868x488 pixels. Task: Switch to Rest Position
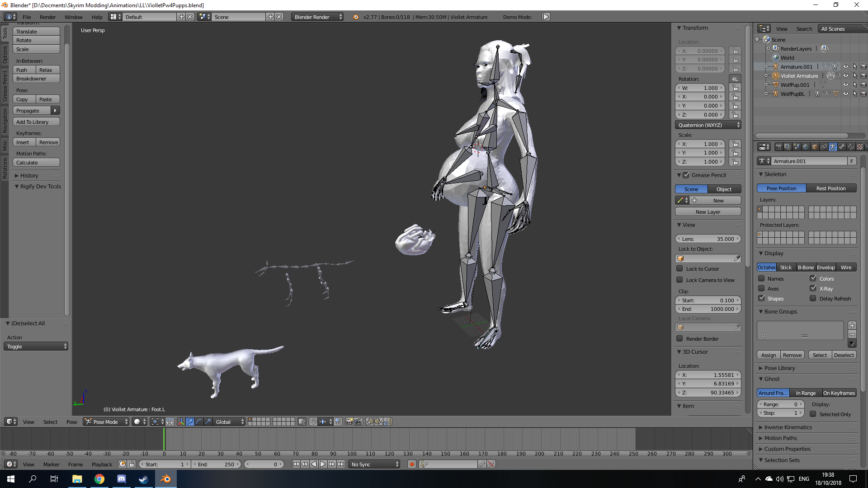[x=831, y=188]
